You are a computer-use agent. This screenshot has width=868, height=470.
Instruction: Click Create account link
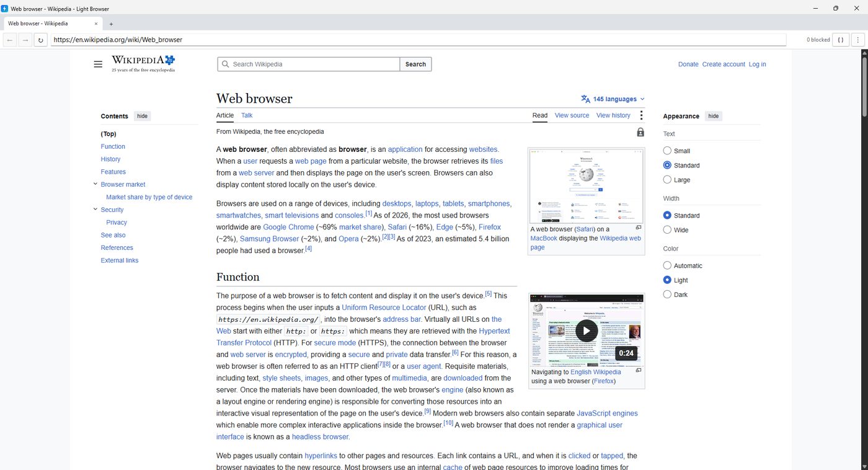724,64
